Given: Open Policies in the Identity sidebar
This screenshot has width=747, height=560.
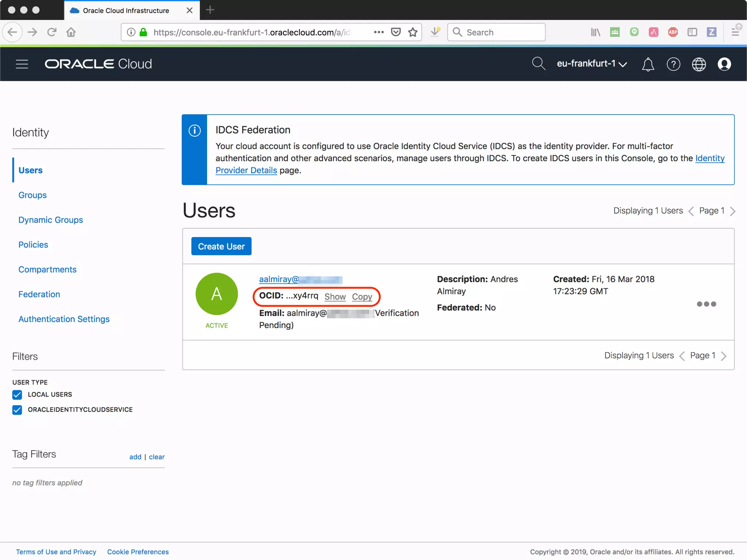Looking at the screenshot, I should pos(33,245).
